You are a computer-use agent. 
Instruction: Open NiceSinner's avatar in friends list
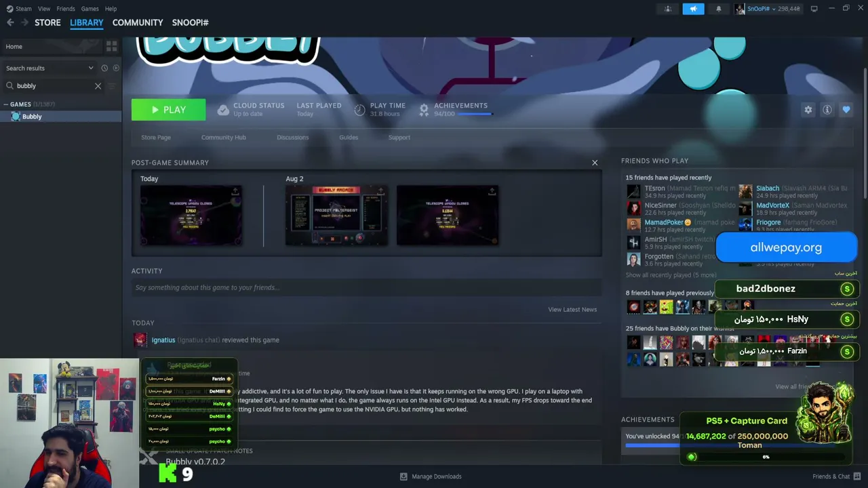tap(633, 209)
